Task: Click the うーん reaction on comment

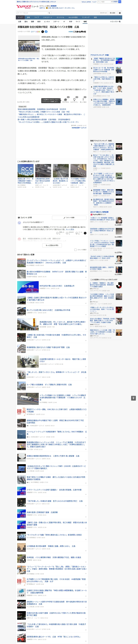Action: tap(79, 233)
